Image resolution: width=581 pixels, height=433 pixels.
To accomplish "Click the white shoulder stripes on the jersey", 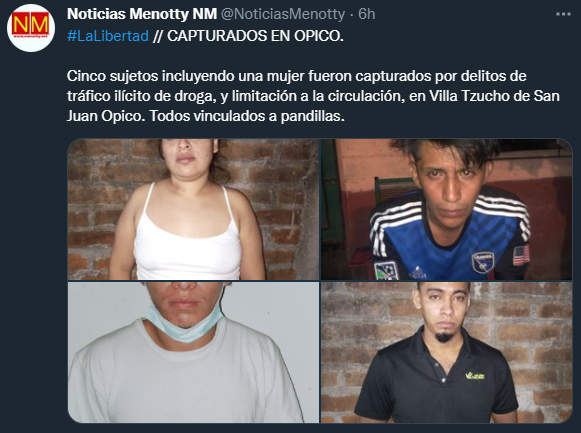I will pos(502,212).
